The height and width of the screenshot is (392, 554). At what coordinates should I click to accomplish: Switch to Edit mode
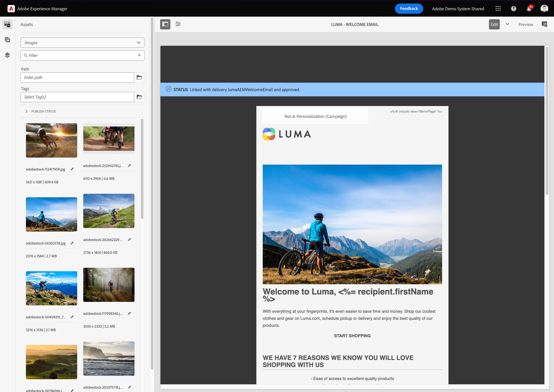coord(494,24)
